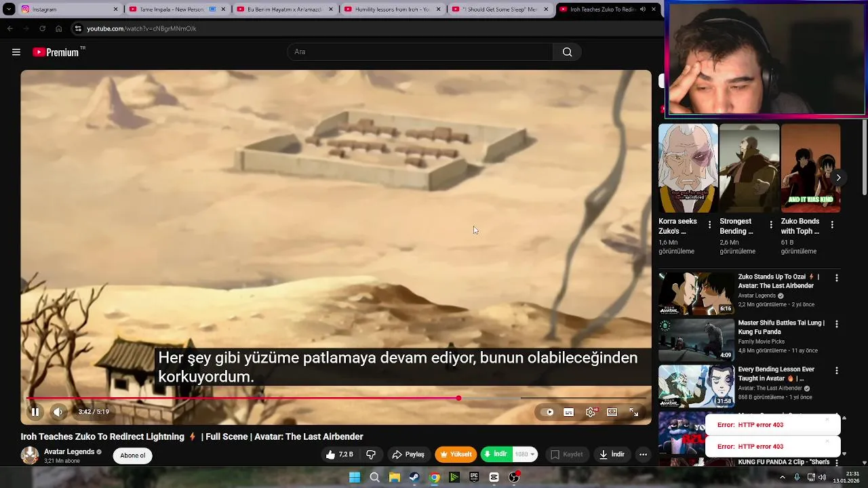This screenshot has width=868, height=488.
Task: Subscribe with the 'Abone ol' button
Action: click(133, 455)
